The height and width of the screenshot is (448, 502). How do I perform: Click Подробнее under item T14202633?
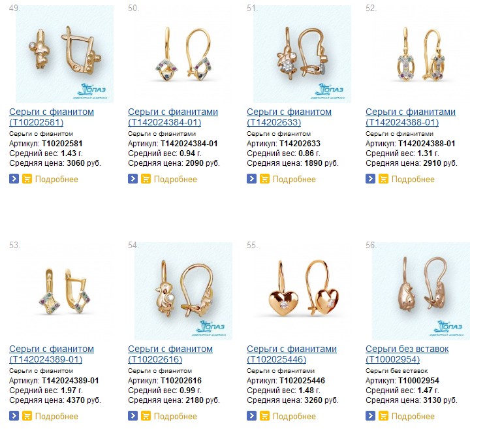294,180
